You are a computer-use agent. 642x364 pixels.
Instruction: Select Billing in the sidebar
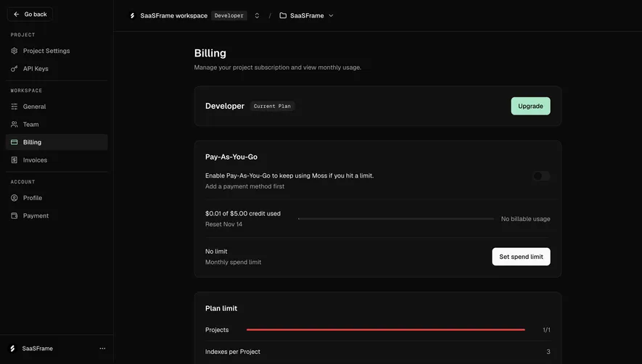(x=57, y=142)
